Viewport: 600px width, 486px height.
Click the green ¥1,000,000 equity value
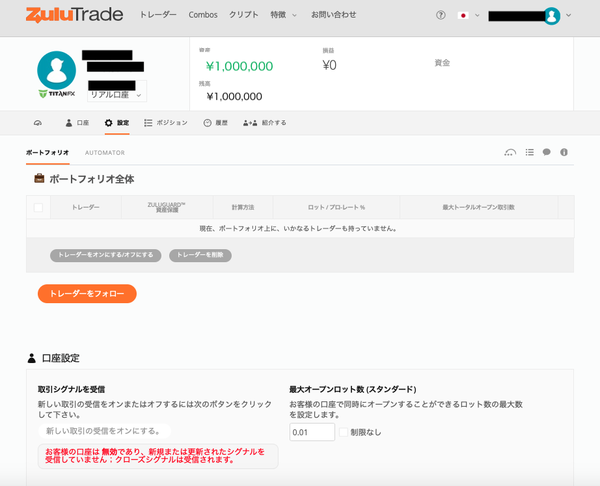pyautogui.click(x=240, y=66)
